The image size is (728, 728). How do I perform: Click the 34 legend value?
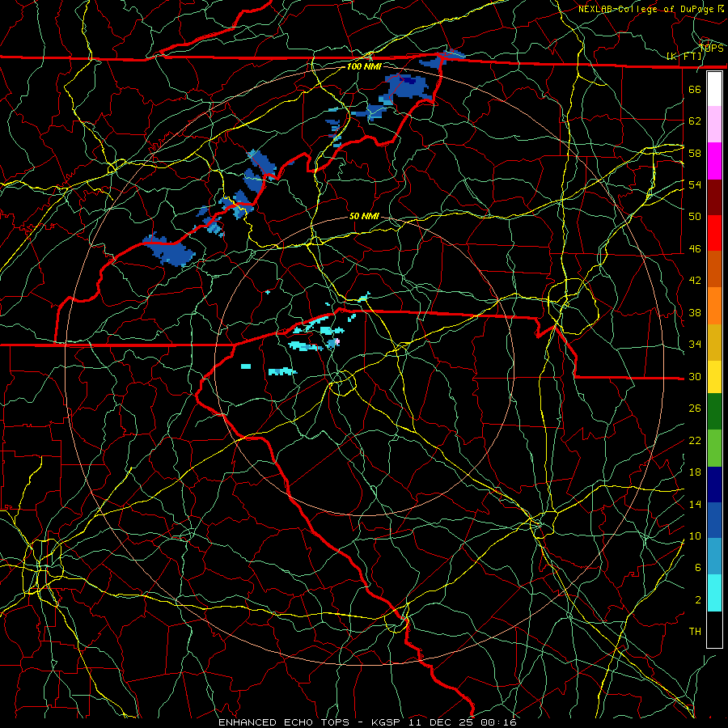[x=695, y=345]
